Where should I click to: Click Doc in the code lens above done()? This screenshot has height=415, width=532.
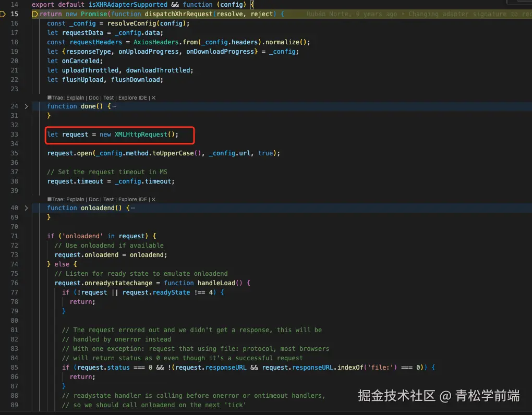pyautogui.click(x=94, y=97)
